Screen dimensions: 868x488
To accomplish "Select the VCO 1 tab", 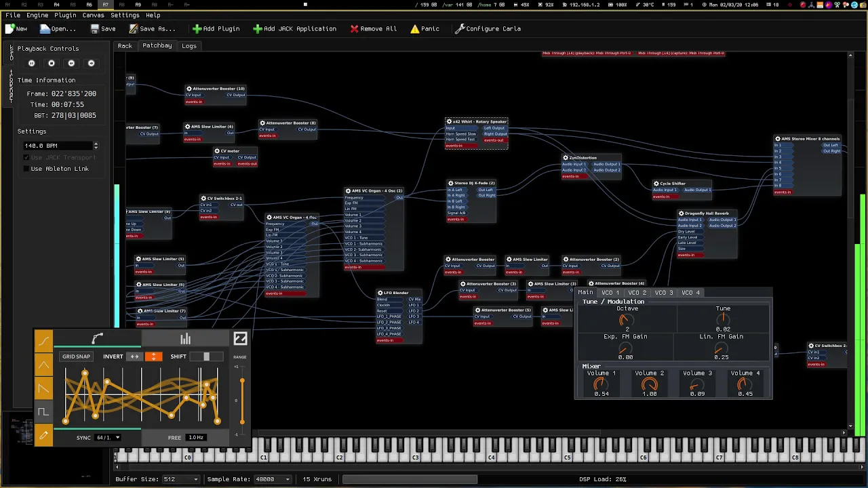I will click(610, 293).
